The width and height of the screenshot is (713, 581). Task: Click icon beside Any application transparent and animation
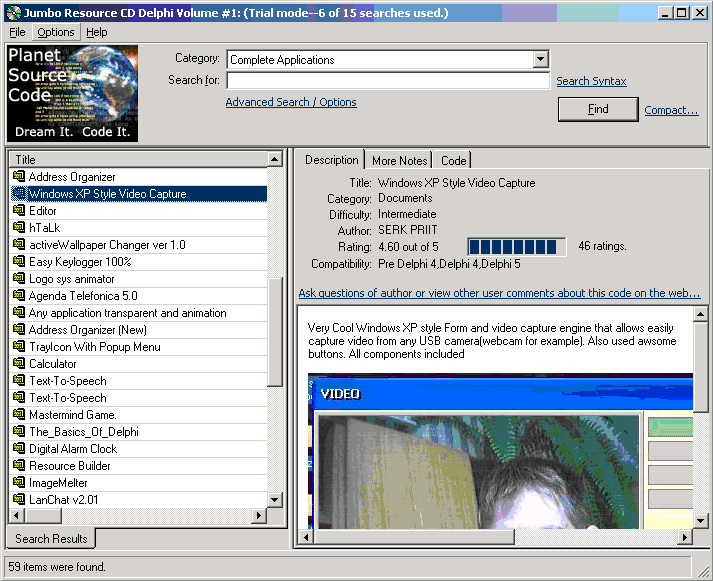click(x=19, y=312)
